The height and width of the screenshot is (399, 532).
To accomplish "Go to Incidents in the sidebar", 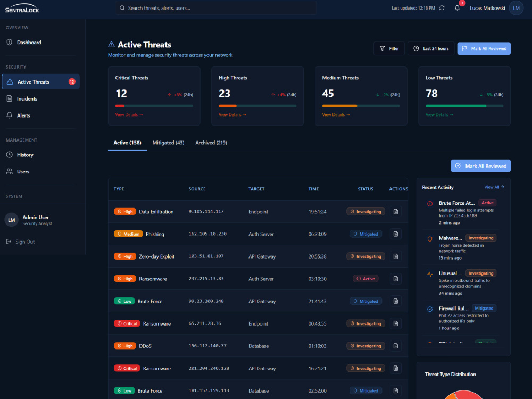I will click(40, 98).
